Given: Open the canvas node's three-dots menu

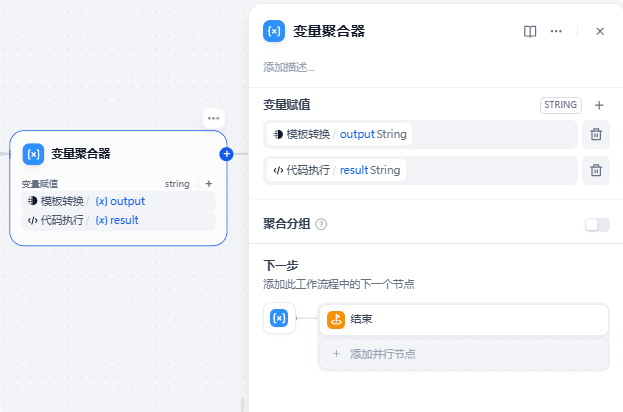Looking at the screenshot, I should click(213, 118).
